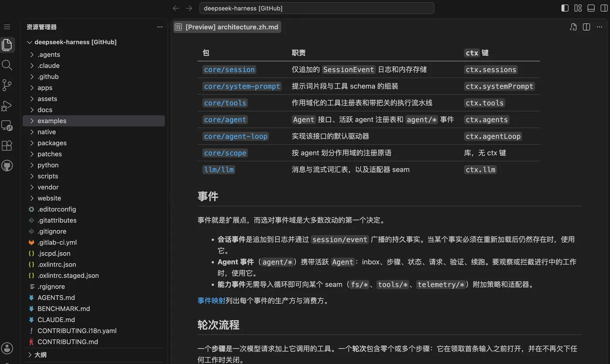Open editor more actions menu
The height and width of the screenshot is (364, 610).
(600, 27)
